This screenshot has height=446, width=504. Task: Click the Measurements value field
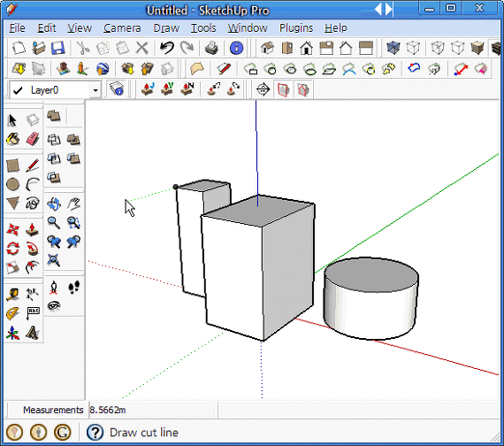152,410
